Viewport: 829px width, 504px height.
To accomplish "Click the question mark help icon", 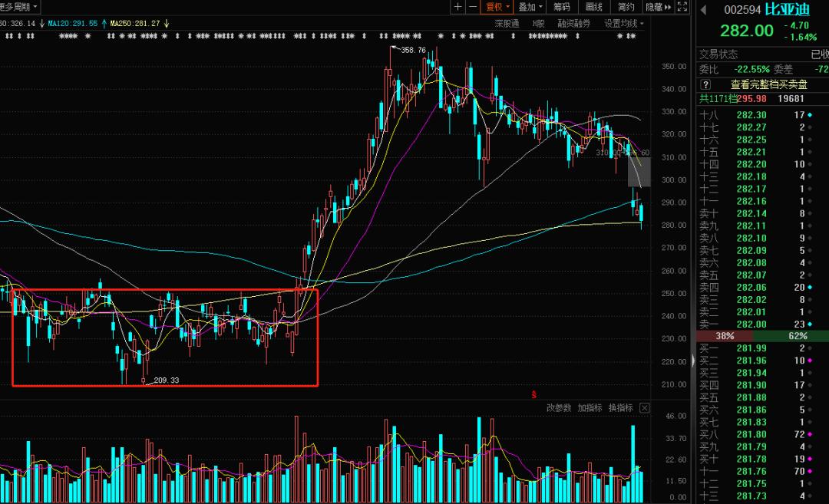I will pos(705,84).
